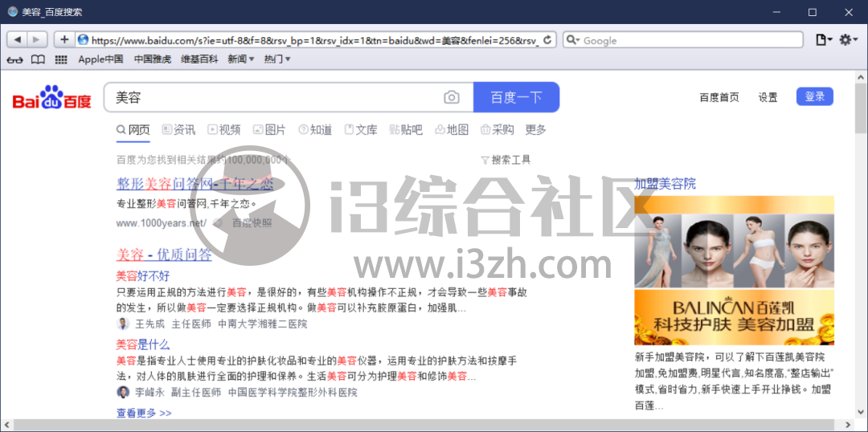
Task: Go to 百度首页
Action: pyautogui.click(x=719, y=97)
